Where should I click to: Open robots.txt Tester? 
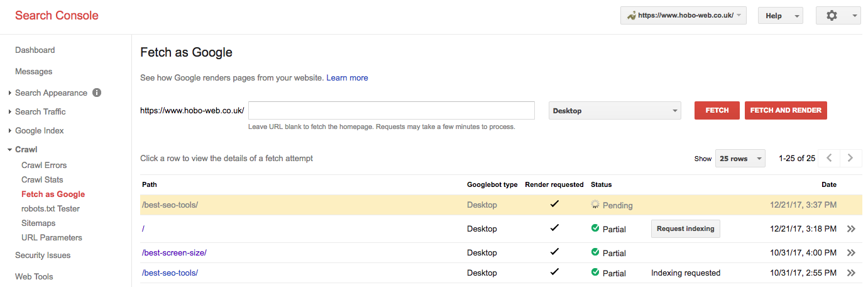[50, 208]
